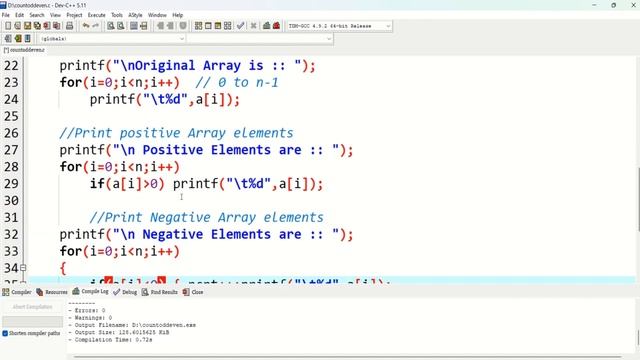Click the compile progress bar
The width and height of the screenshot is (640, 360).
tap(32, 322)
